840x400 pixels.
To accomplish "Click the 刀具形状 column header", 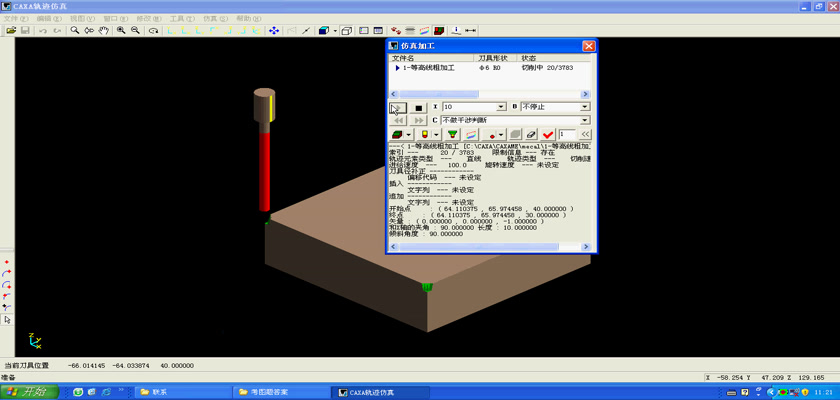I will [494, 58].
